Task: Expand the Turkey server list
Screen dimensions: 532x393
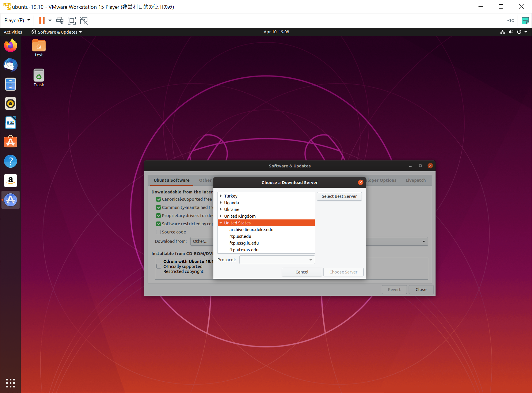Action: [221, 196]
